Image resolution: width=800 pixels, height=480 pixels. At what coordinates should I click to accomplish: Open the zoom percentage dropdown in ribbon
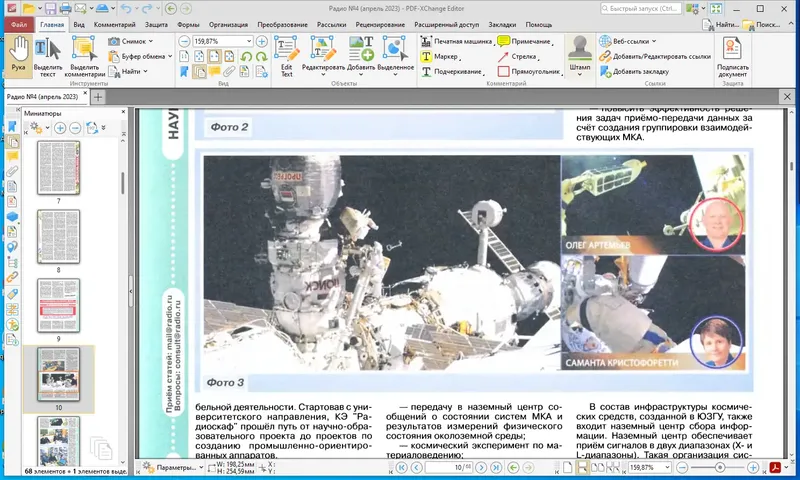tap(248, 41)
